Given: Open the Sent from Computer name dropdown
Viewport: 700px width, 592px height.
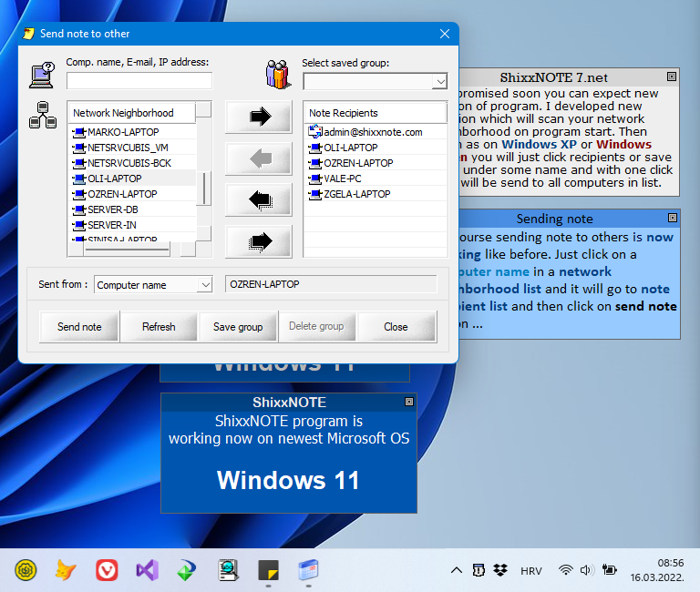Looking at the screenshot, I should [x=205, y=285].
